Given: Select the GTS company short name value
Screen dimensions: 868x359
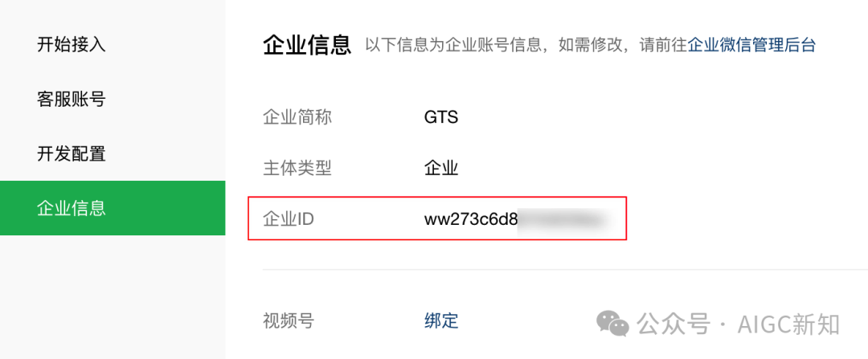Looking at the screenshot, I should tap(441, 117).
